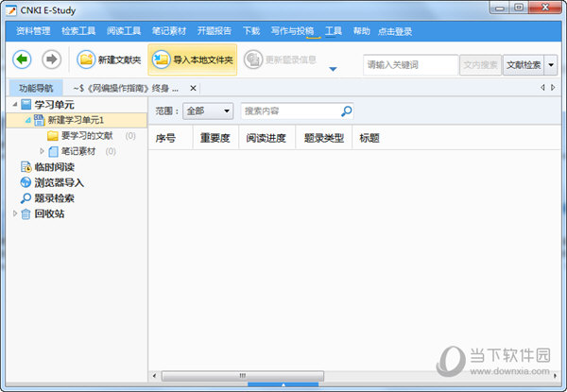The height and width of the screenshot is (392, 567).
Task: Click the horizontal scrollbar thumb
Action: pyautogui.click(x=243, y=376)
